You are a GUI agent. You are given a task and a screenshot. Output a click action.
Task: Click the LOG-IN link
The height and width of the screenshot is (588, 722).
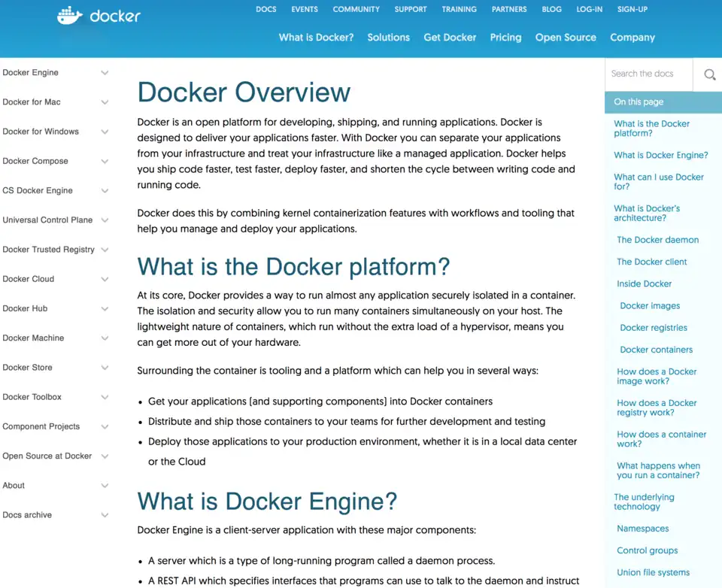(589, 9)
